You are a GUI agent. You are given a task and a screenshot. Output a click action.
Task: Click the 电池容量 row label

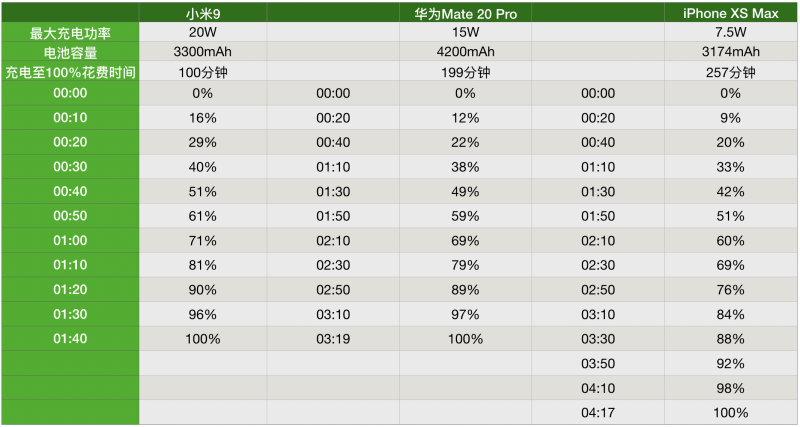tap(68, 52)
